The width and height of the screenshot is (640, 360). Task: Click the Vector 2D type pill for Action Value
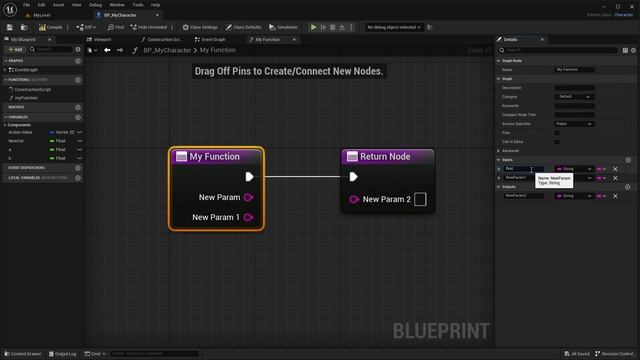click(x=62, y=132)
